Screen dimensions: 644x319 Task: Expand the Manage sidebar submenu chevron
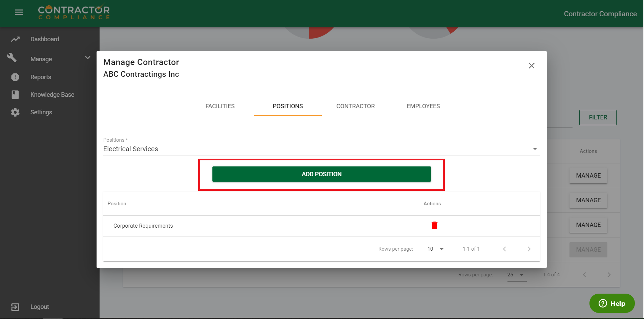(x=88, y=58)
